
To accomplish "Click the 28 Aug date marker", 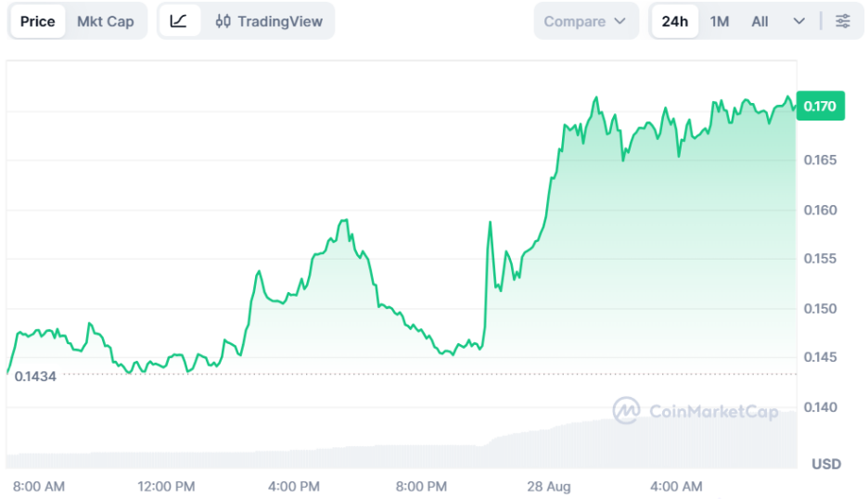I will (x=549, y=486).
